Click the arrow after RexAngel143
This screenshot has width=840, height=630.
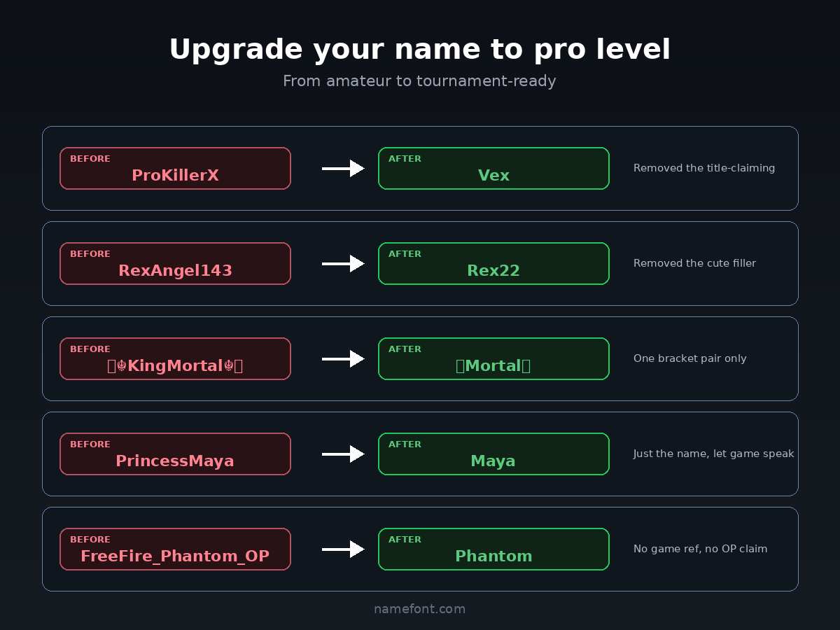click(x=343, y=264)
